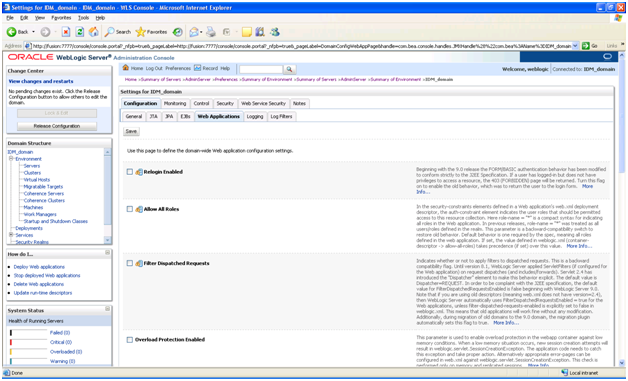
Task: Open Servers in Domain Structure tree
Action: click(x=32, y=166)
